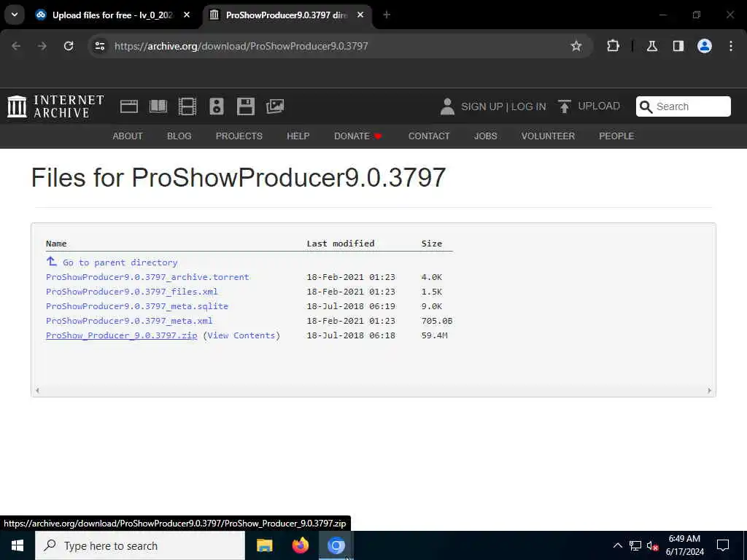This screenshot has height=560, width=747.
Task: Click the Chrome taskbar icon
Action: 336,545
